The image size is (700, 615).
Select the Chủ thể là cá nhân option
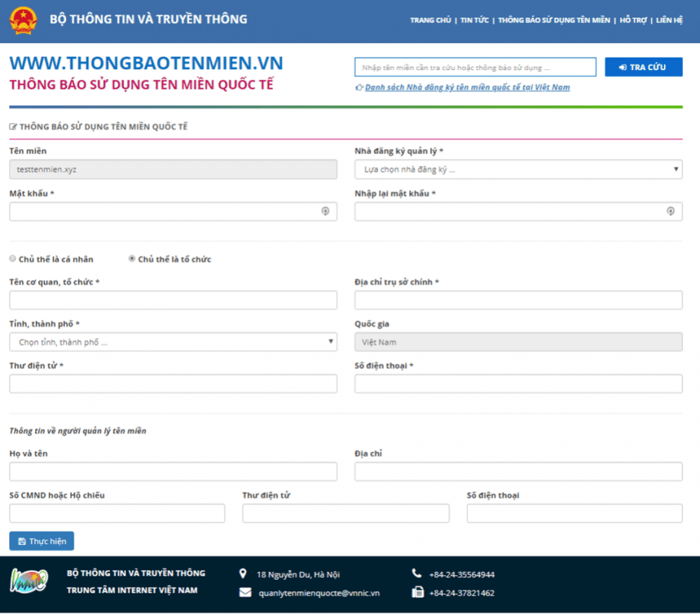[x=12, y=258]
